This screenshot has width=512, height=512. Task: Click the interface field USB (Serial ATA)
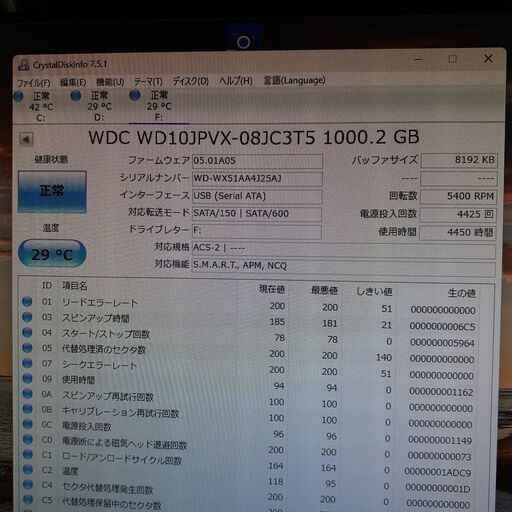257,196
